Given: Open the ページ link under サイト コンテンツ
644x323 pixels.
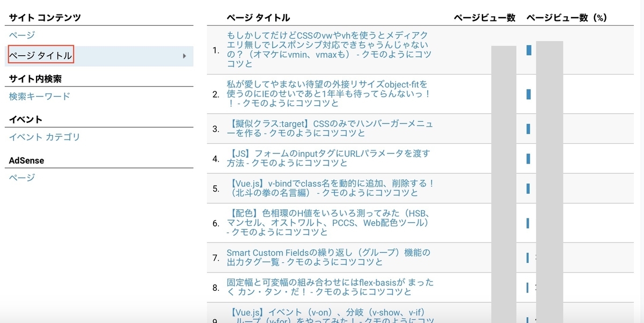Looking at the screenshot, I should click(22, 35).
